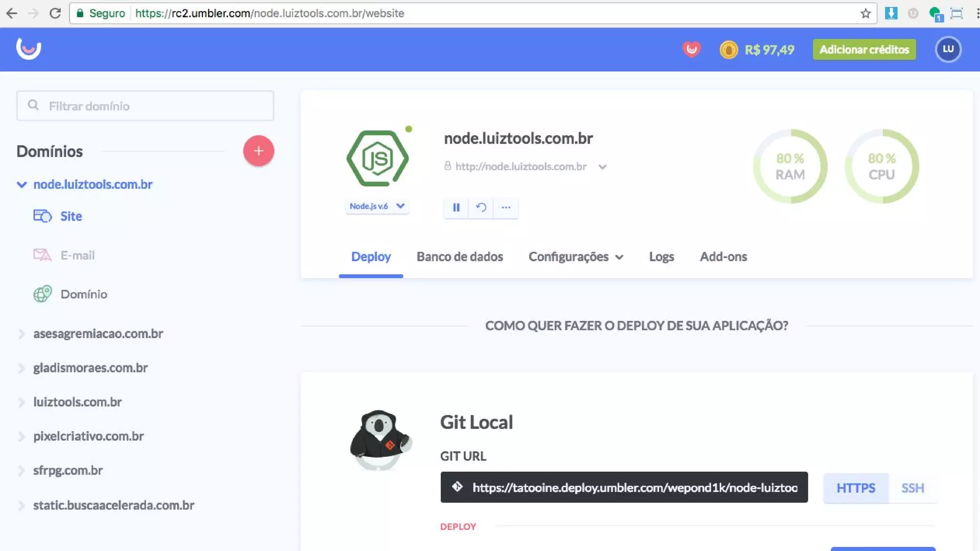Switch to the Banco de dados tab
Screen dimensions: 980x551
click(459, 257)
